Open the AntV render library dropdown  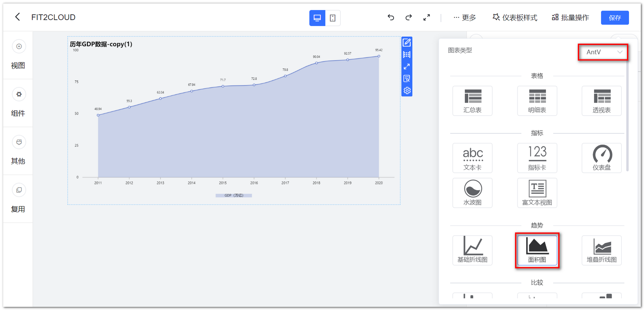tap(603, 52)
